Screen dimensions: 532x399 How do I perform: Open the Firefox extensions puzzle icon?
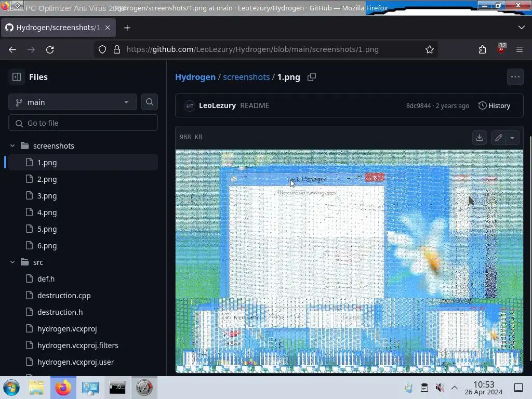coord(482,49)
